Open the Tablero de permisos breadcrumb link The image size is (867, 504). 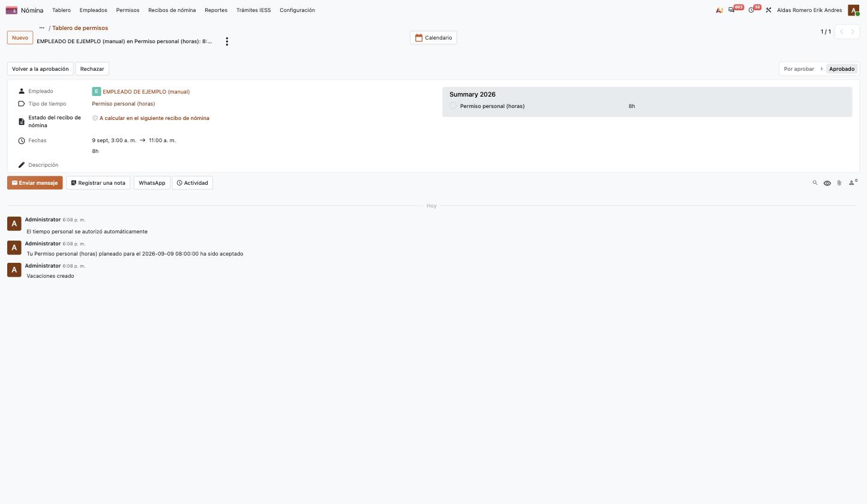point(80,28)
